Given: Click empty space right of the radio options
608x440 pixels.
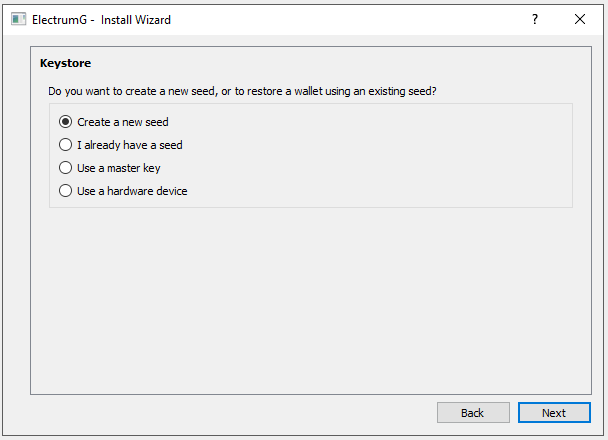Looking at the screenshot, I should (400, 155).
